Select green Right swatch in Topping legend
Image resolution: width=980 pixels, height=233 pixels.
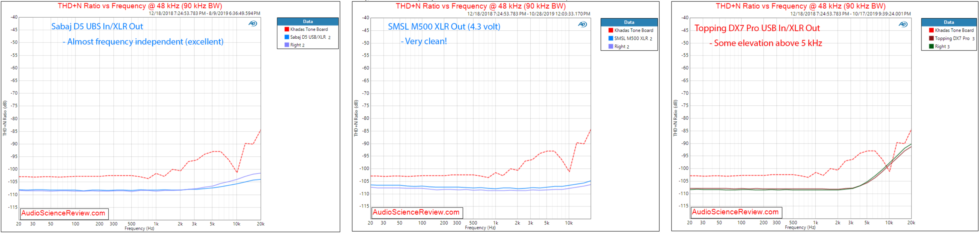931,46
